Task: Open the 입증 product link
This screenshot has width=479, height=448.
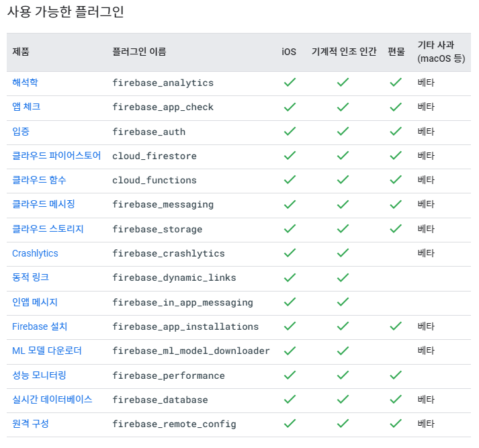Action: pyautogui.click(x=21, y=132)
